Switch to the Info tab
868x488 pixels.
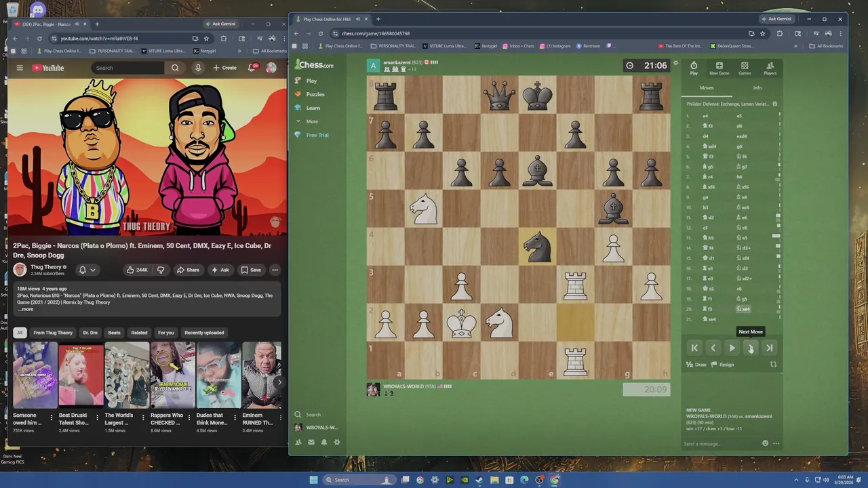(757, 87)
